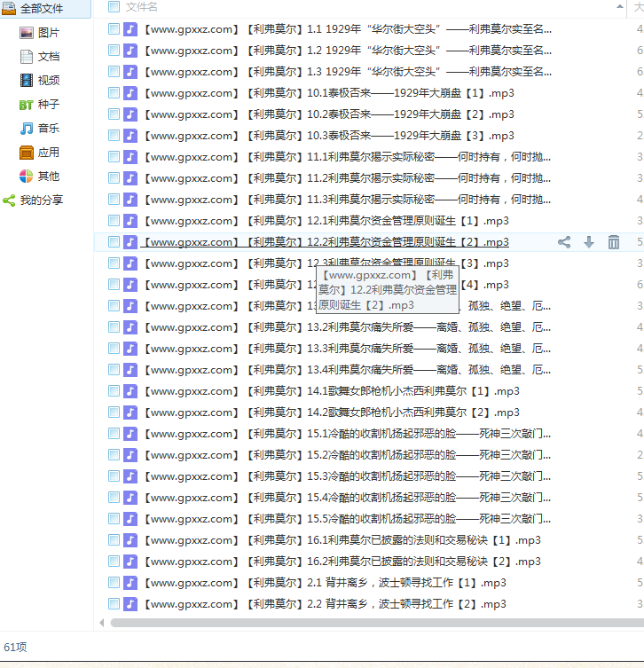Click the music note icon of the 16.1 file
The width and height of the screenshot is (644, 668).
130,540
